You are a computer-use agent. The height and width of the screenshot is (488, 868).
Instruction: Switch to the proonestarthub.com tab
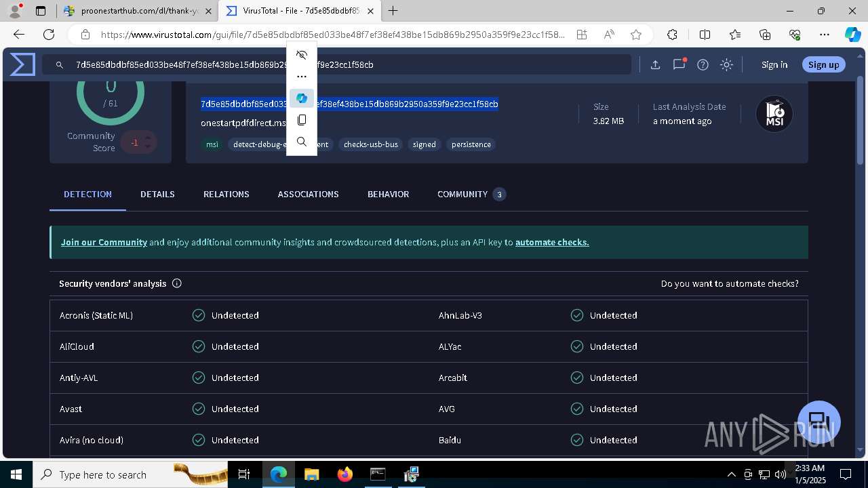click(137, 11)
